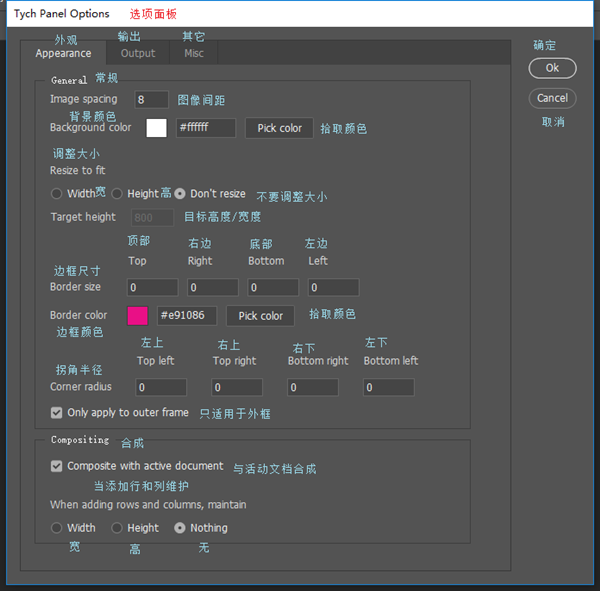This screenshot has height=591, width=600.
Task: Choose the Don't resize radio option
Action: pyautogui.click(x=180, y=194)
